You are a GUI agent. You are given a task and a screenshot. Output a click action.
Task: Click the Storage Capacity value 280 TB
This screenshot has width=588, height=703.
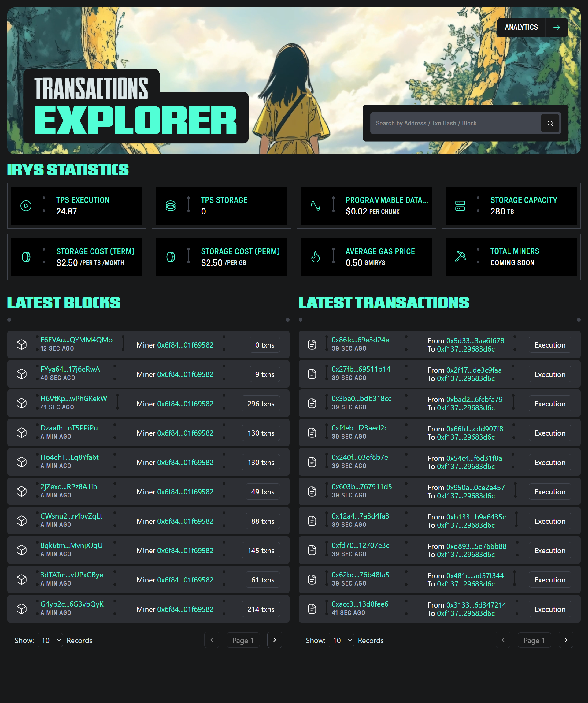tap(502, 211)
